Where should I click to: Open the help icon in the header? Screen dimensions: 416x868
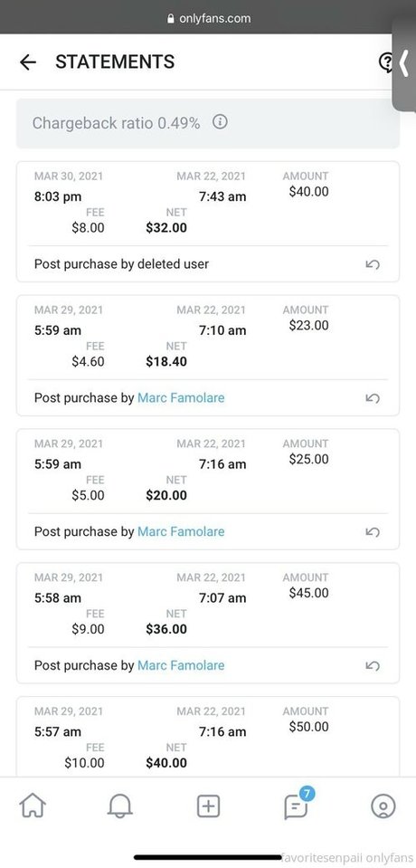[386, 62]
